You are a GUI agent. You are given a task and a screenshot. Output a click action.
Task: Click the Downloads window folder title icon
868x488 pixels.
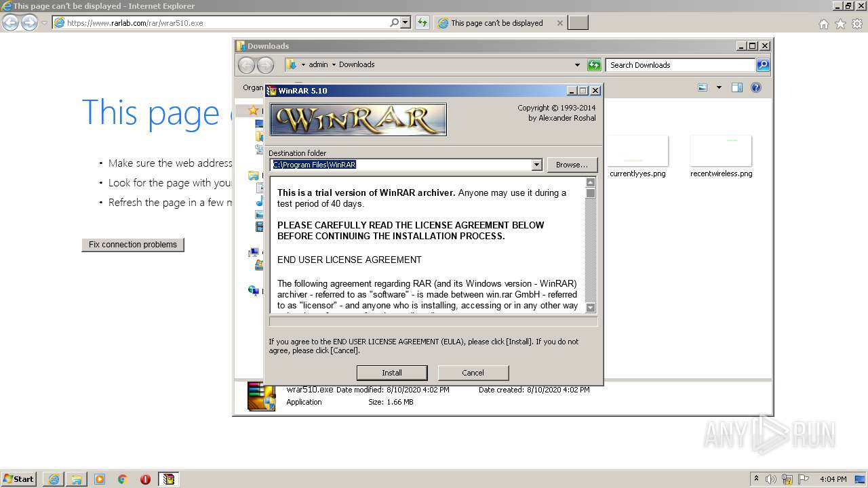(x=240, y=46)
